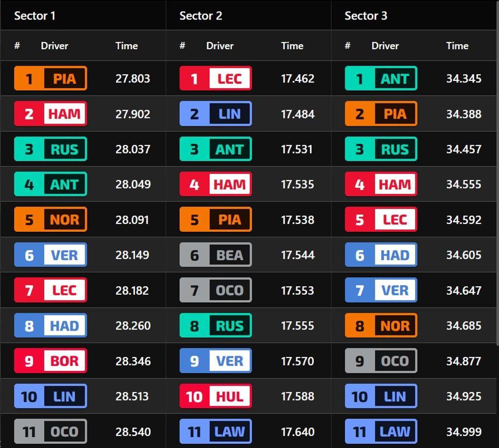Click the 34.605 time in Sector 3
Viewport: 499px width, 448px height.
(464, 255)
